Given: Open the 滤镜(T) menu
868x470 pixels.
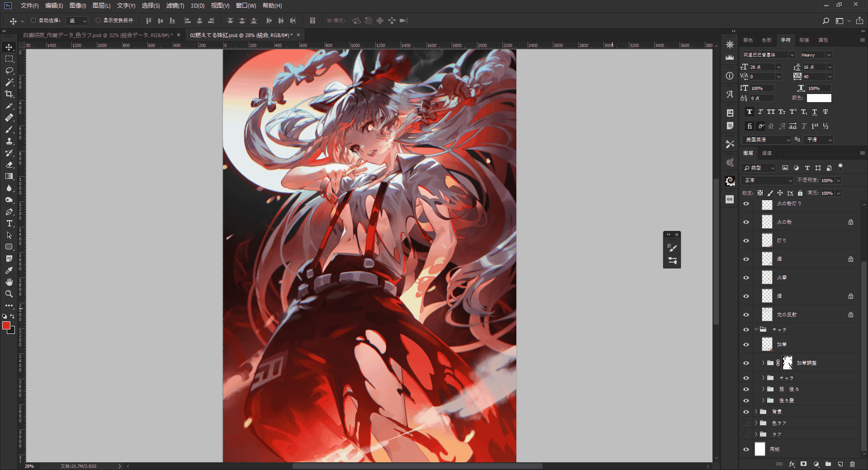Looking at the screenshot, I should tap(175, 5).
